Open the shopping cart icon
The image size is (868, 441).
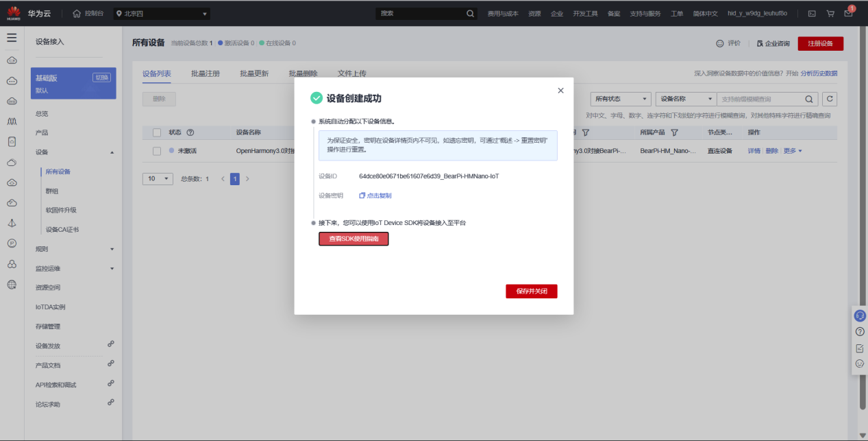click(x=830, y=13)
